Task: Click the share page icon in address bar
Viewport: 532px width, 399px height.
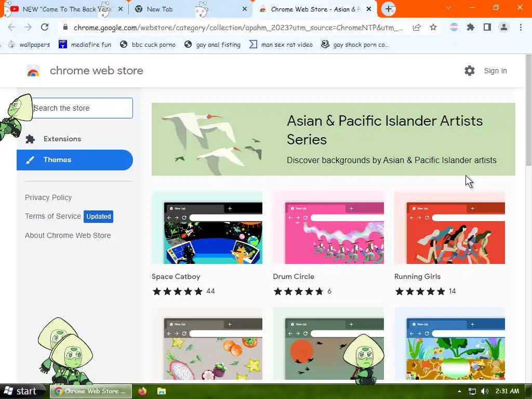Action: click(x=417, y=28)
